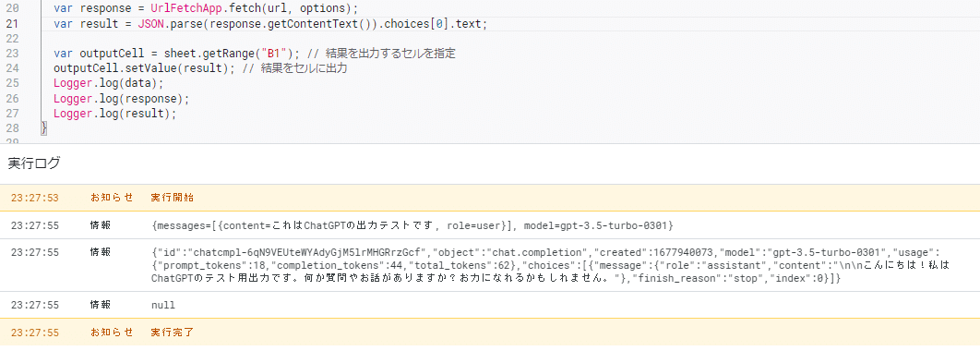Image resolution: width=980 pixels, height=351 pixels.
Task: Click the お知らせ label beside 実行完了
Action: (112, 333)
